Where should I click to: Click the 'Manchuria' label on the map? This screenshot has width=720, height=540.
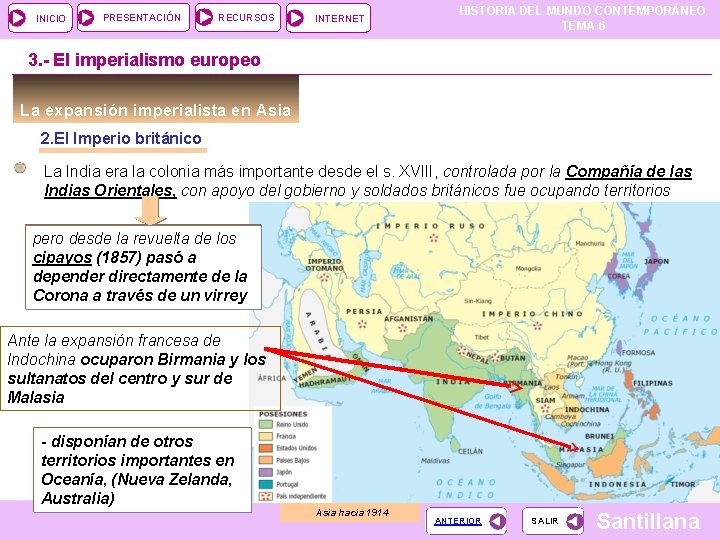click(590, 243)
